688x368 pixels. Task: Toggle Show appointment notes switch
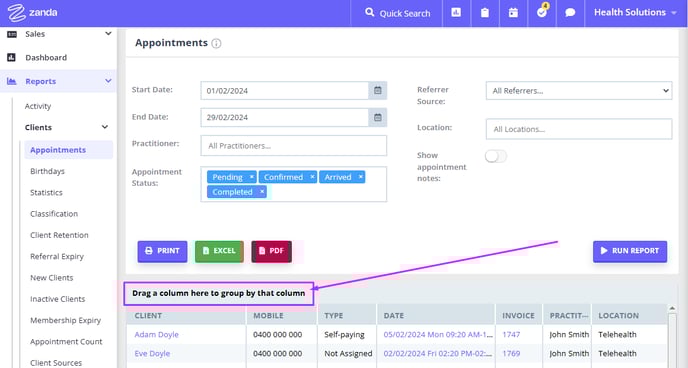pos(496,156)
